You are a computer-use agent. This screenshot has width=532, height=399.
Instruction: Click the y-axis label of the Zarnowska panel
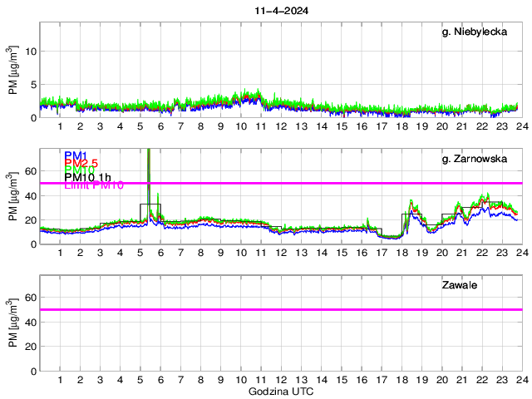click(x=14, y=213)
